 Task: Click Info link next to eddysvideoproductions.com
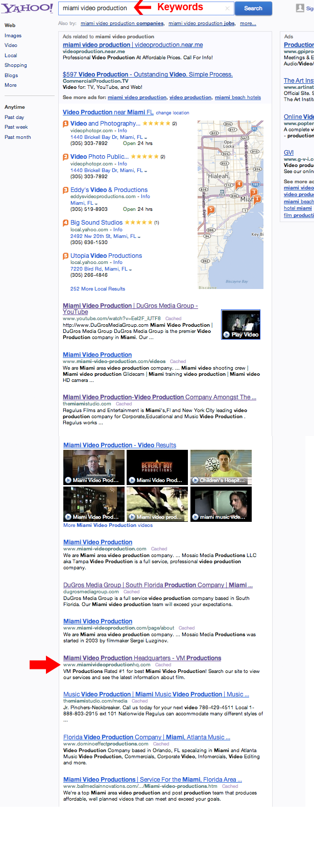(146, 197)
